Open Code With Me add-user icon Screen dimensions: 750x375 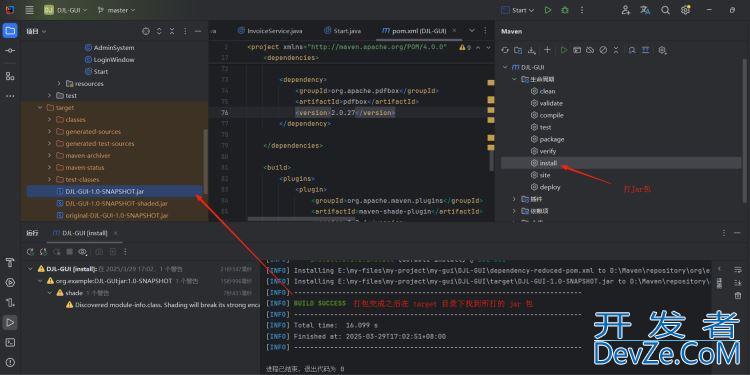[x=626, y=10]
